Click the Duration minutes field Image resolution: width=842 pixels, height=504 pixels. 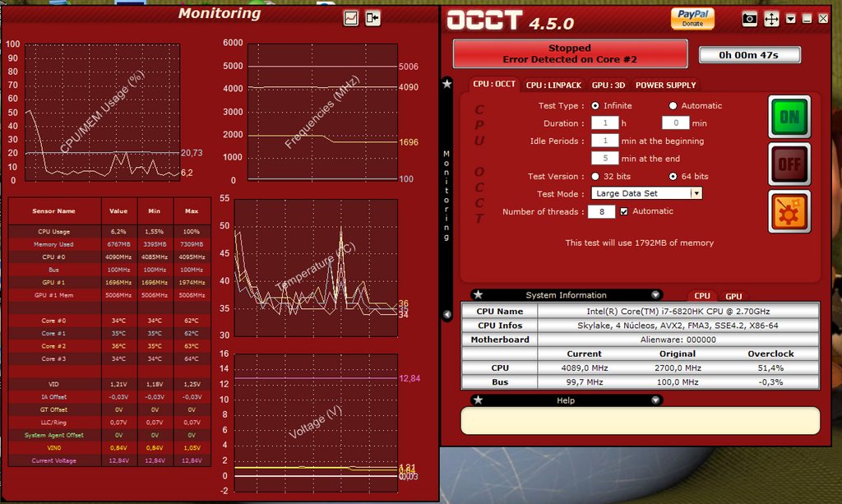click(x=676, y=123)
